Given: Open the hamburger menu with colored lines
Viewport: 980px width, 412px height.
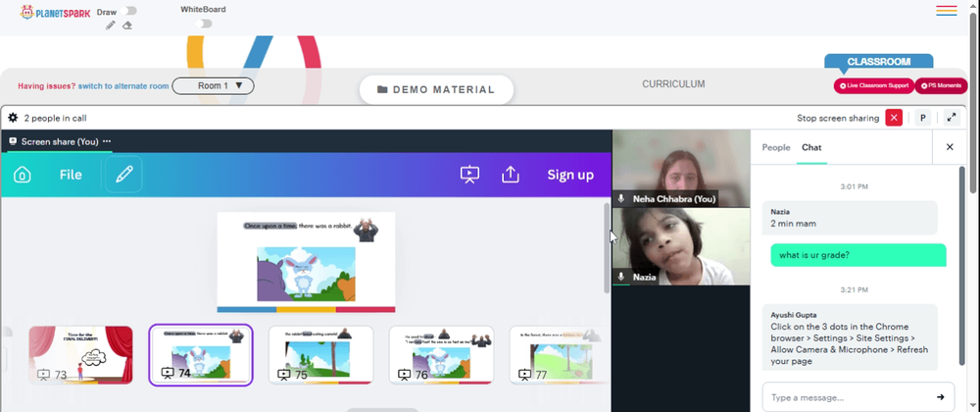Looking at the screenshot, I should [947, 11].
